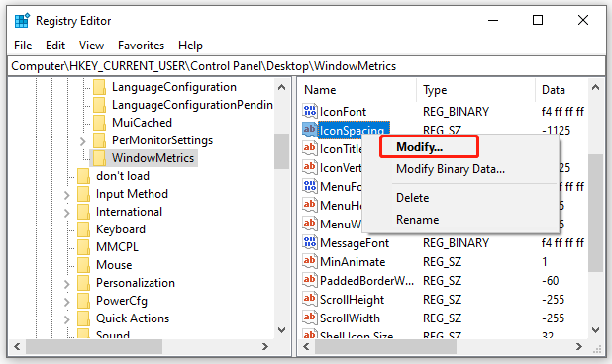Click tree pane horizontal scroll left arrow
This screenshot has height=364, width=612.
point(17,346)
